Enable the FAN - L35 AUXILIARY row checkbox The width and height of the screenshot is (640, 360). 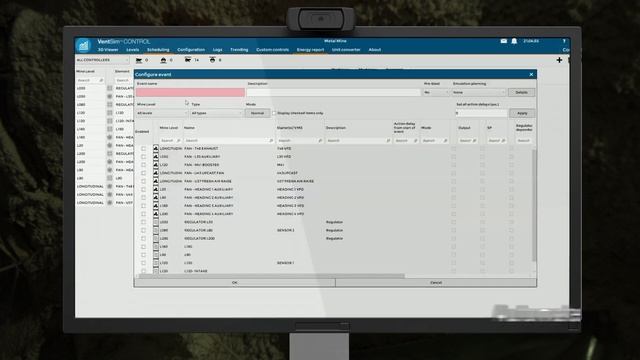pyautogui.click(x=143, y=157)
